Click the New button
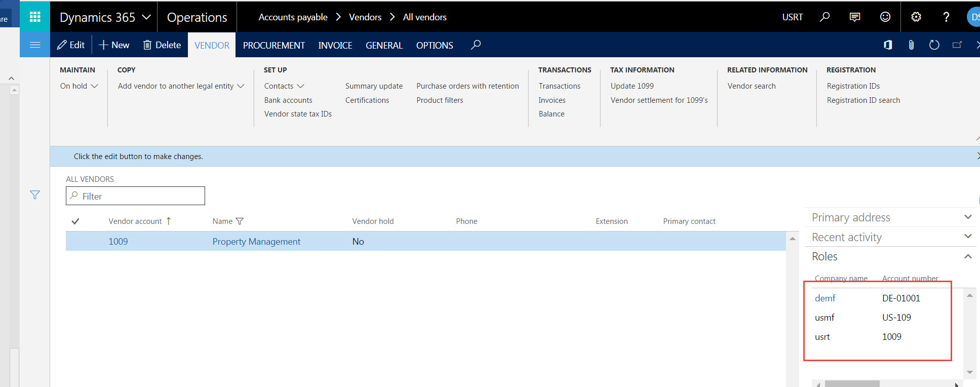Screen dimensions: 980x387 [114, 45]
